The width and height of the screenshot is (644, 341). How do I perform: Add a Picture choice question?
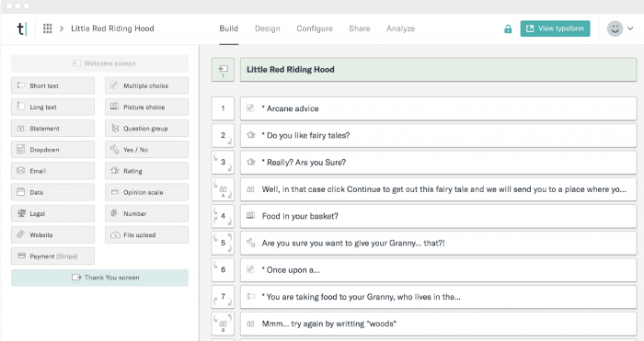146,108
